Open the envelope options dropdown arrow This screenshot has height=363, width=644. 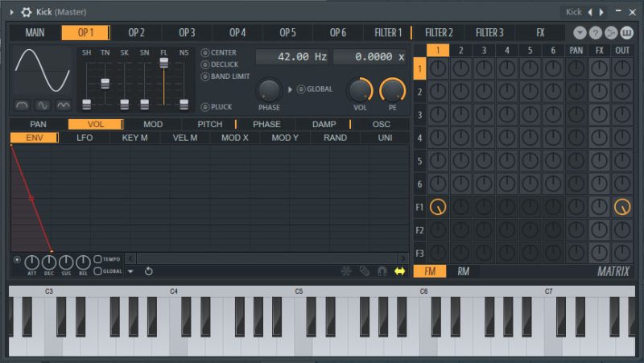[130, 271]
